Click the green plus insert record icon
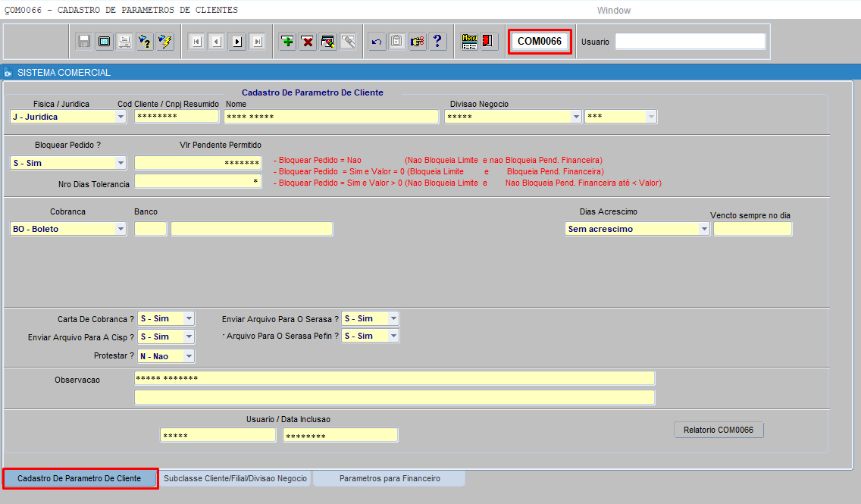The image size is (861, 504). click(x=287, y=42)
